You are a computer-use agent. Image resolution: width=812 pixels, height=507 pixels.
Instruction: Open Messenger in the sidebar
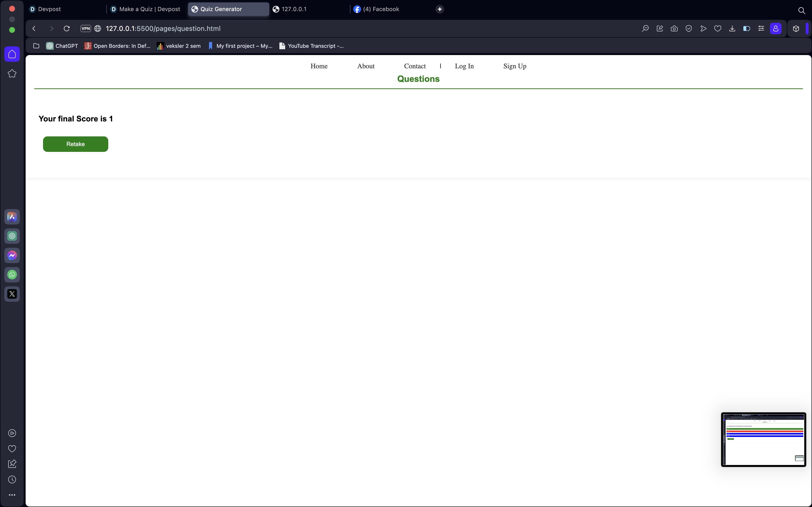click(x=12, y=255)
